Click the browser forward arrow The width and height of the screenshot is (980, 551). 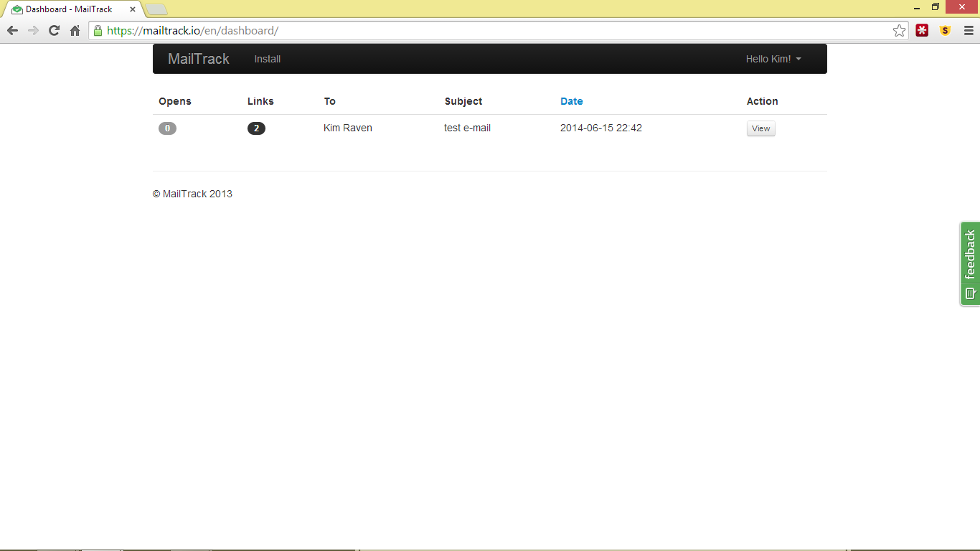[x=33, y=30]
